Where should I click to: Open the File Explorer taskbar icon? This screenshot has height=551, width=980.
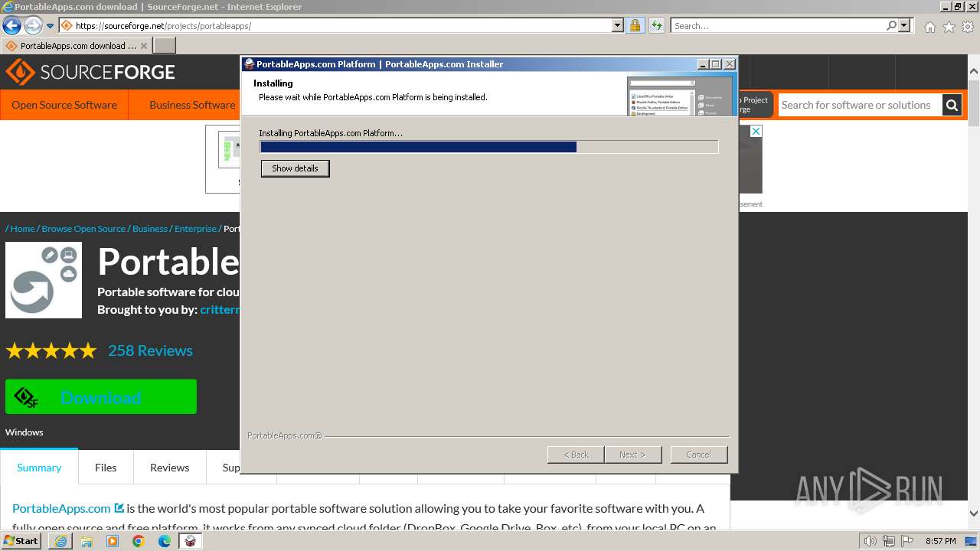[87, 541]
